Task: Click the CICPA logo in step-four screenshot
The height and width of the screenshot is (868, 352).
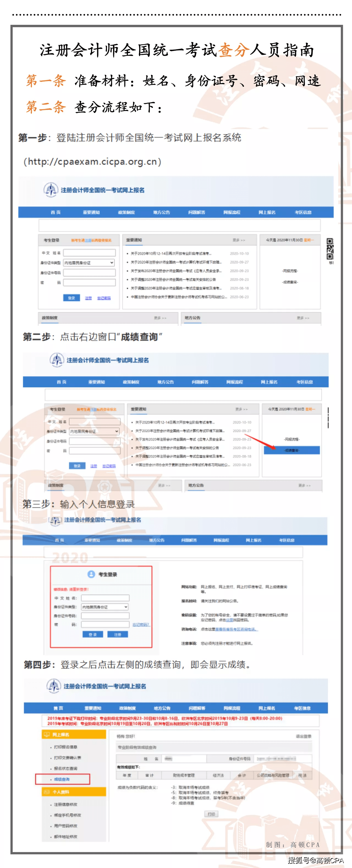Action: click(54, 686)
